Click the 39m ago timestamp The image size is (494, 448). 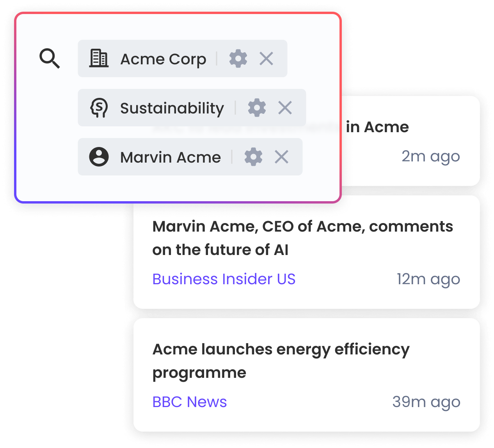(426, 402)
